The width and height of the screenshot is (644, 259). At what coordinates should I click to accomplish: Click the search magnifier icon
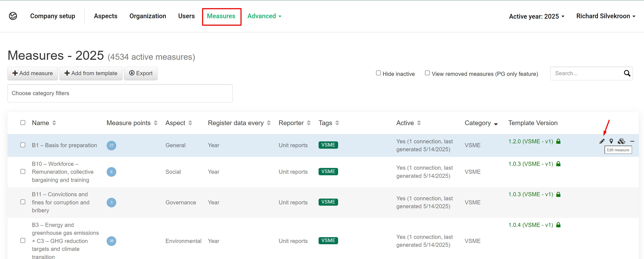627,73
